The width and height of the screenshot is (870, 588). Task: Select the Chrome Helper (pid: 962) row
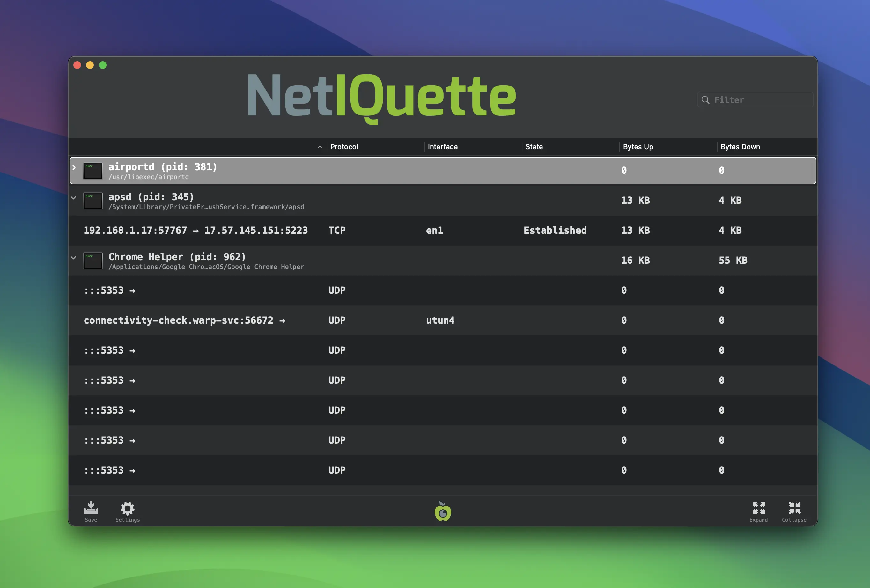coord(442,261)
